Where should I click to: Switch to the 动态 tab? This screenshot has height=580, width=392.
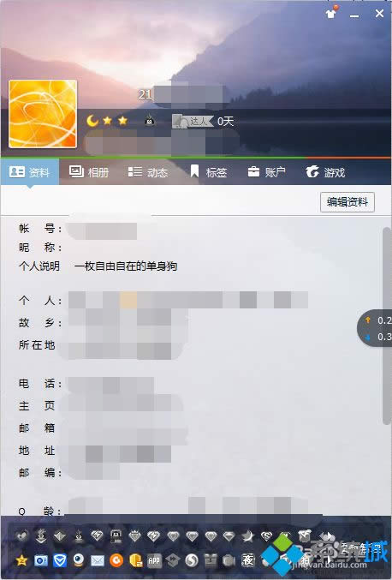coord(148,172)
